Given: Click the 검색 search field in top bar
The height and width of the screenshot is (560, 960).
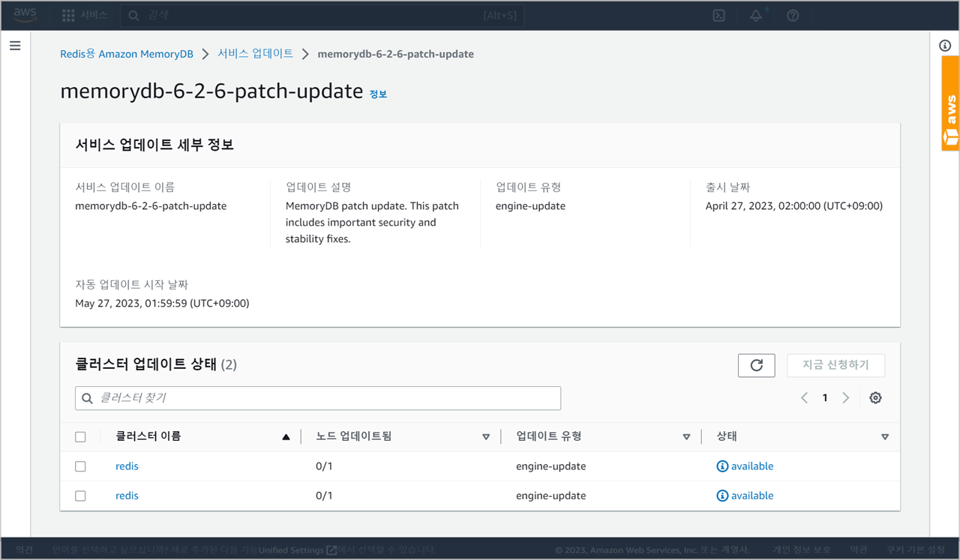Looking at the screenshot, I should point(322,15).
